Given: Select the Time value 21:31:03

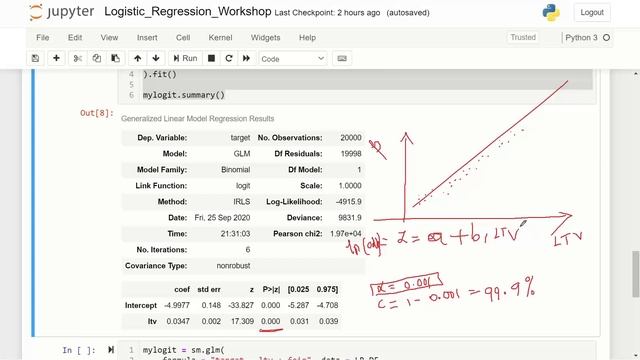Looking at the screenshot, I should [x=237, y=234].
